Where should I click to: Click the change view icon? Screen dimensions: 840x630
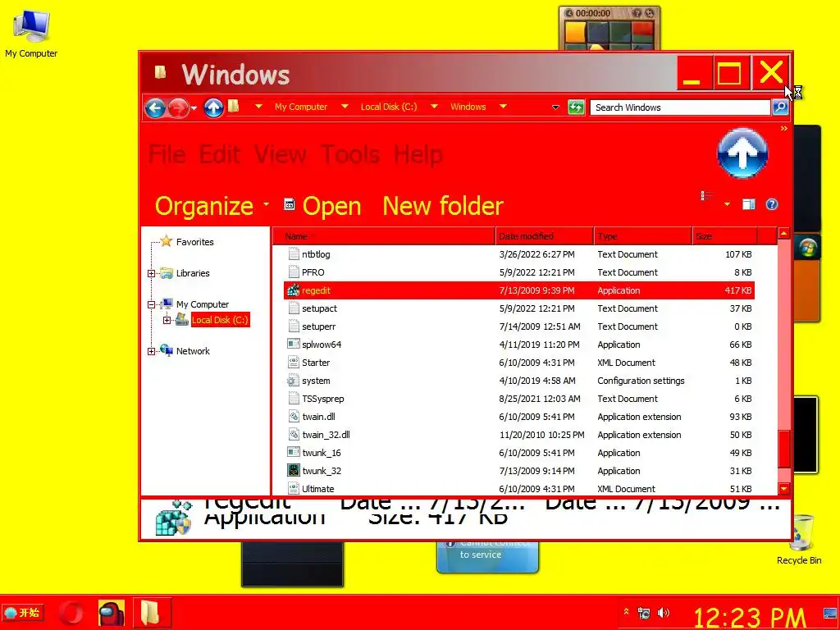click(707, 196)
